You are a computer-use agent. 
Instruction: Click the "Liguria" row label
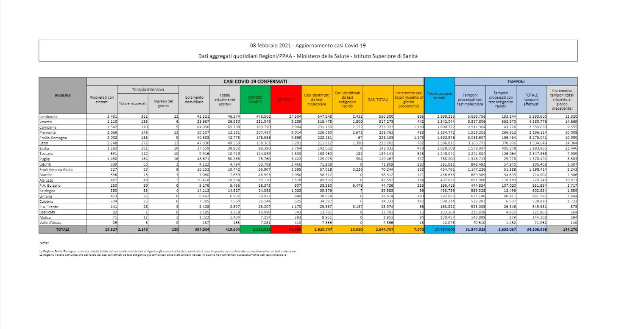pos(63,164)
